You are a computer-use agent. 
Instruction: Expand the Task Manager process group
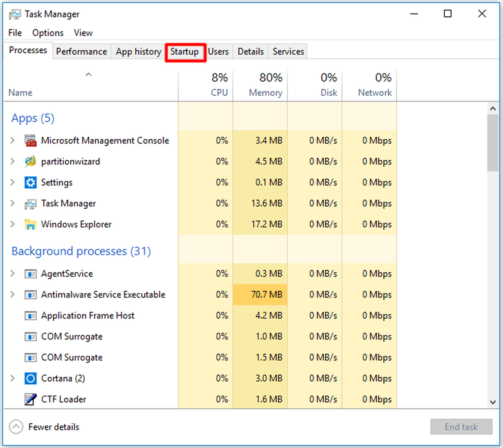click(13, 203)
